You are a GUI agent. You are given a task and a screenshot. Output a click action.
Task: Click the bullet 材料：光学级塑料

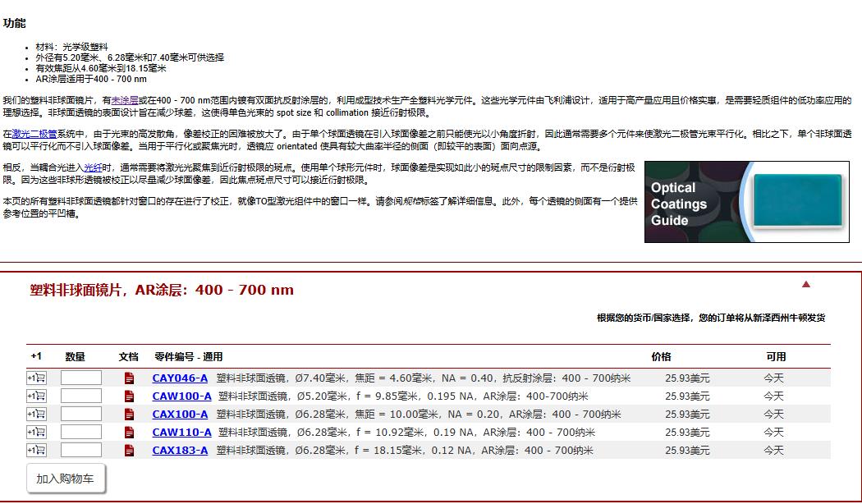click(x=72, y=48)
